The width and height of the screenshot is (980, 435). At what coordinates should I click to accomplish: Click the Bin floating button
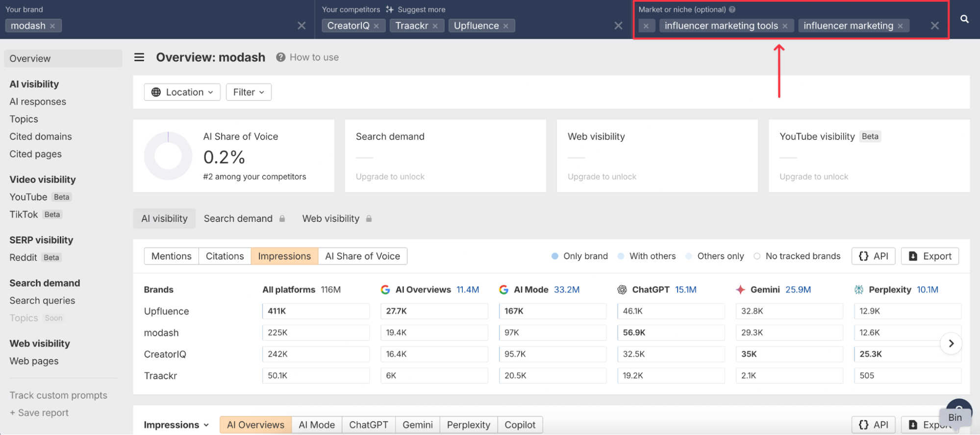point(955,418)
